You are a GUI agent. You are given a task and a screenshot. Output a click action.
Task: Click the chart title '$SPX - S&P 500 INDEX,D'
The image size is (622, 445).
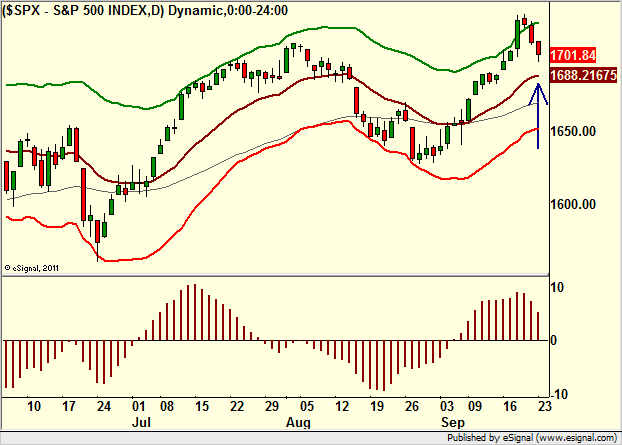click(83, 10)
